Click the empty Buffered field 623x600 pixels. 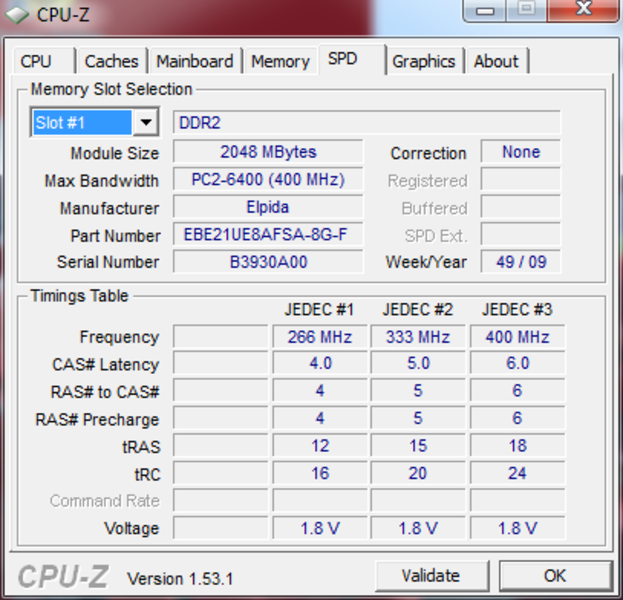[521, 207]
